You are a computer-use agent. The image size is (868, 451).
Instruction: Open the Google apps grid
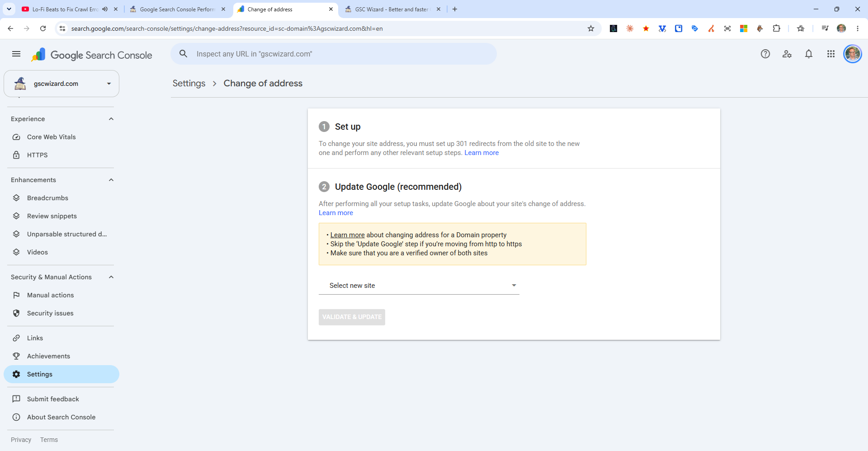pos(831,54)
